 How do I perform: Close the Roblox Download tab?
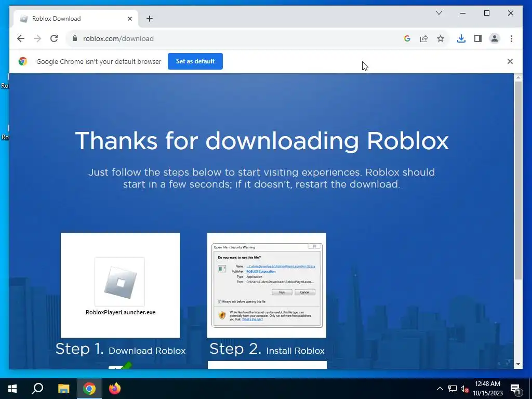129,19
